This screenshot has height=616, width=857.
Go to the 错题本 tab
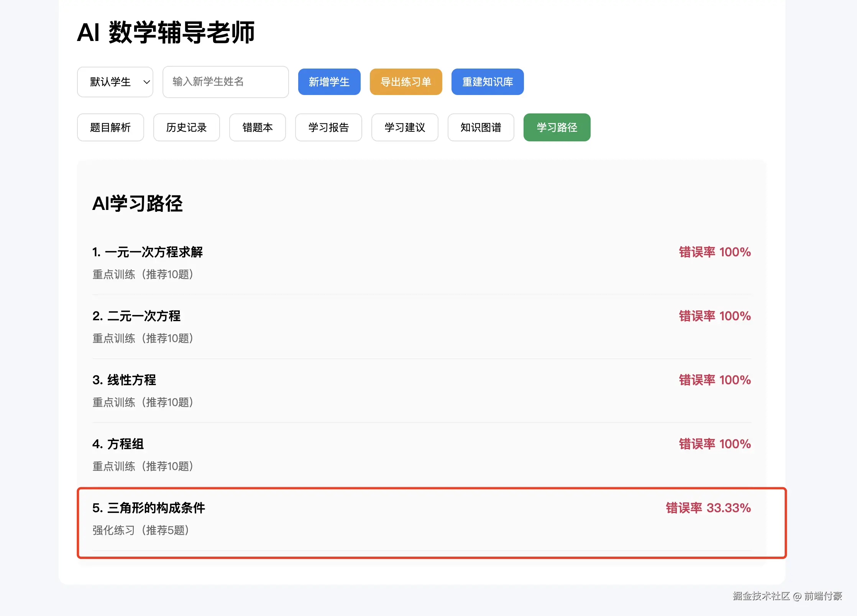pyautogui.click(x=257, y=128)
